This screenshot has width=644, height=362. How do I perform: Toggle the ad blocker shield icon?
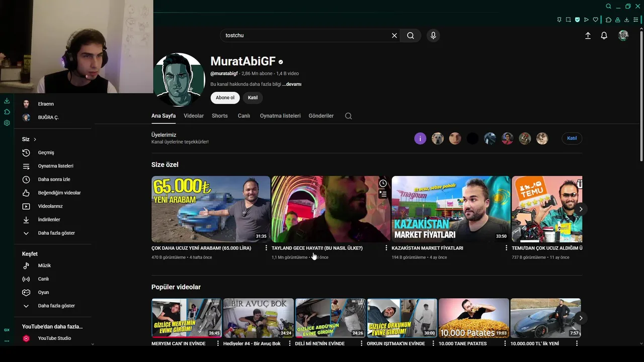point(577,20)
